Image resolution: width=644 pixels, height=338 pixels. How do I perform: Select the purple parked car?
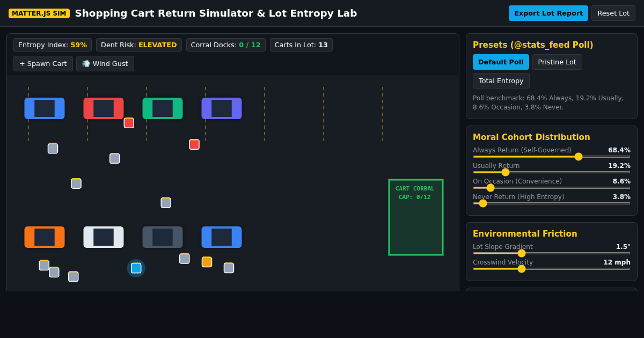coord(222,108)
